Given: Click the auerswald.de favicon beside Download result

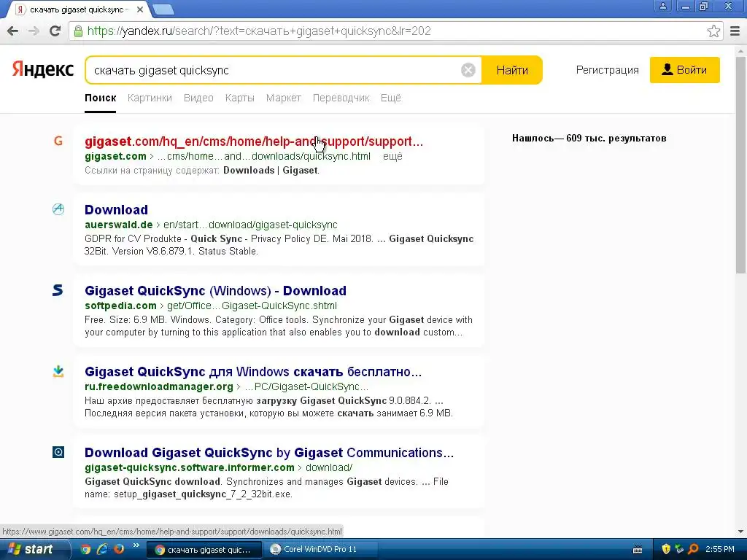Looking at the screenshot, I should click(x=58, y=209).
